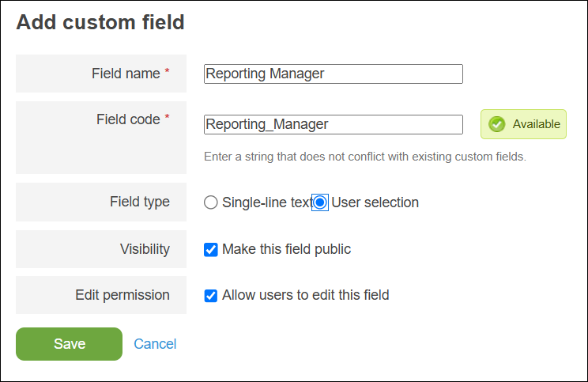Click the "Add custom field" heading
The image size is (588, 382).
pyautogui.click(x=100, y=22)
